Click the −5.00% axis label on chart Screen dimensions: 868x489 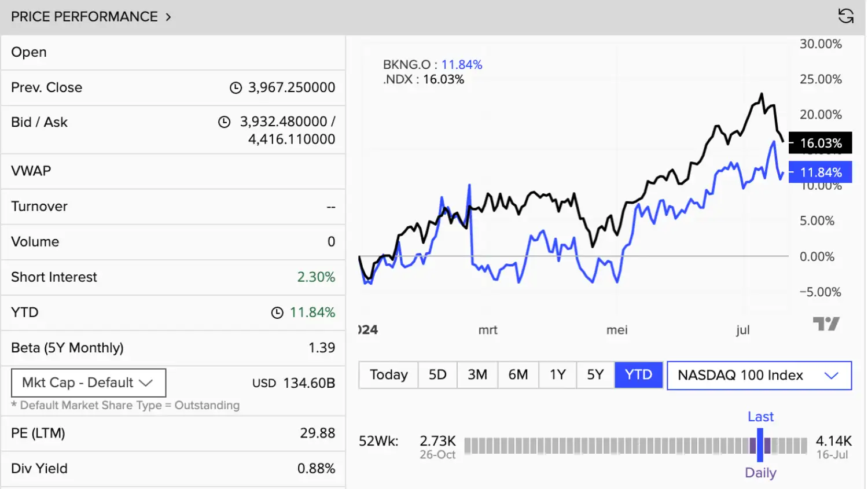click(x=821, y=292)
